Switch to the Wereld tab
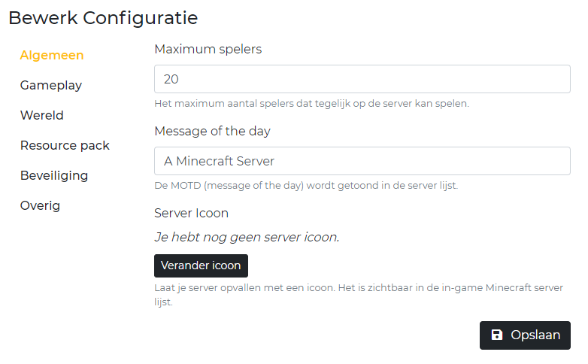 [42, 115]
